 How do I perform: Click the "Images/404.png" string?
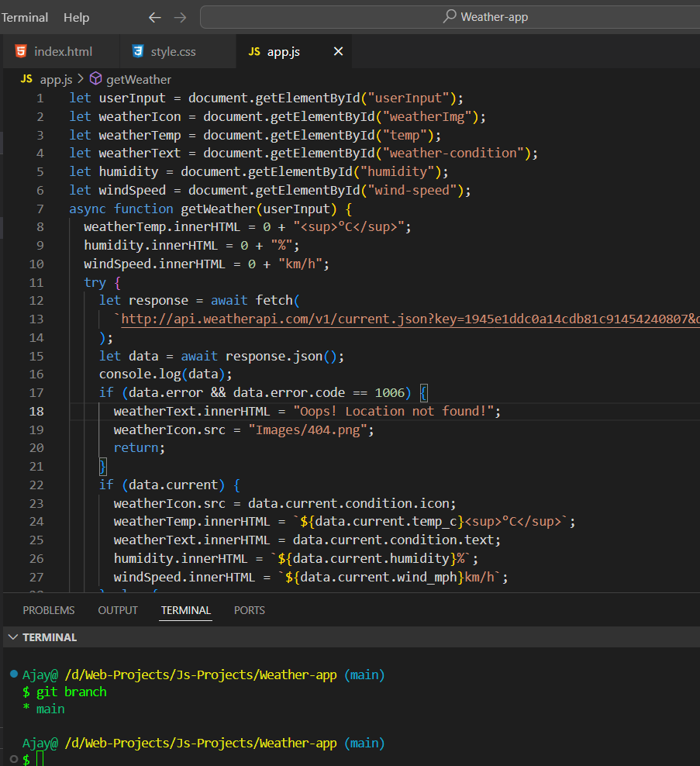[x=308, y=430]
